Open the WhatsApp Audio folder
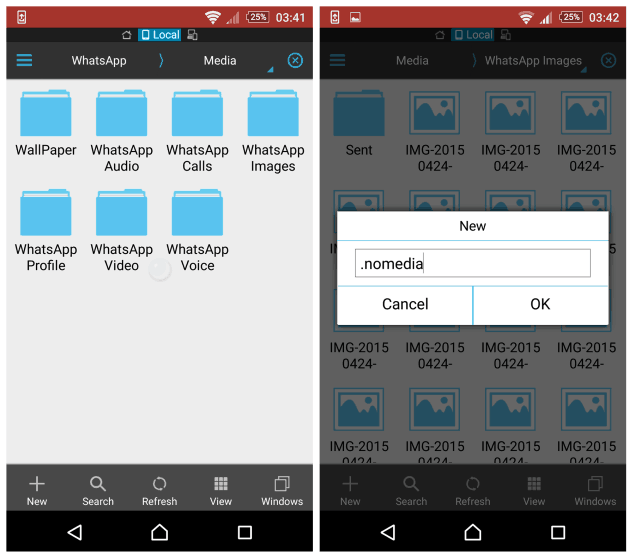635x560 pixels. (121, 115)
